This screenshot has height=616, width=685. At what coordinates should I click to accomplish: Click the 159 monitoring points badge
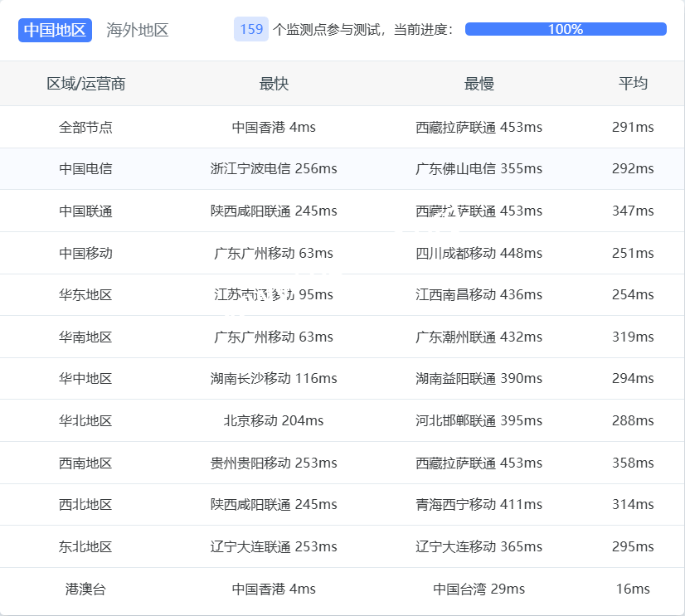[x=251, y=29]
